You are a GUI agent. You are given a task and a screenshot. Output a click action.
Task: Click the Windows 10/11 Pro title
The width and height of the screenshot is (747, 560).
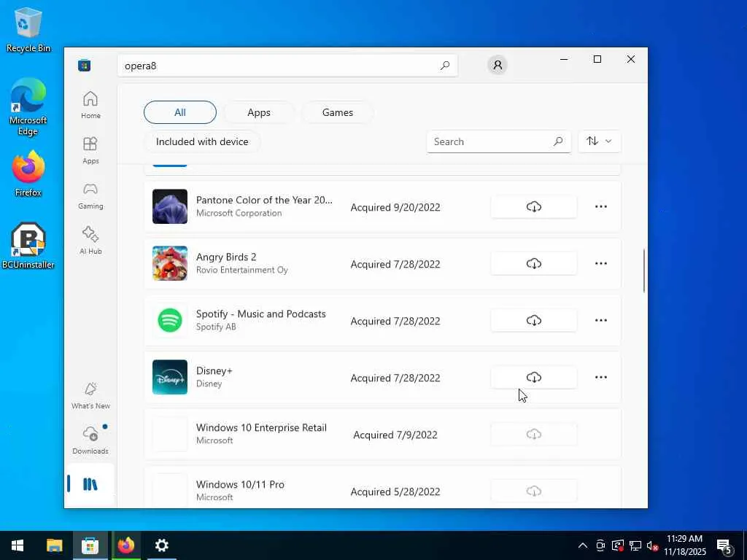pos(240,484)
